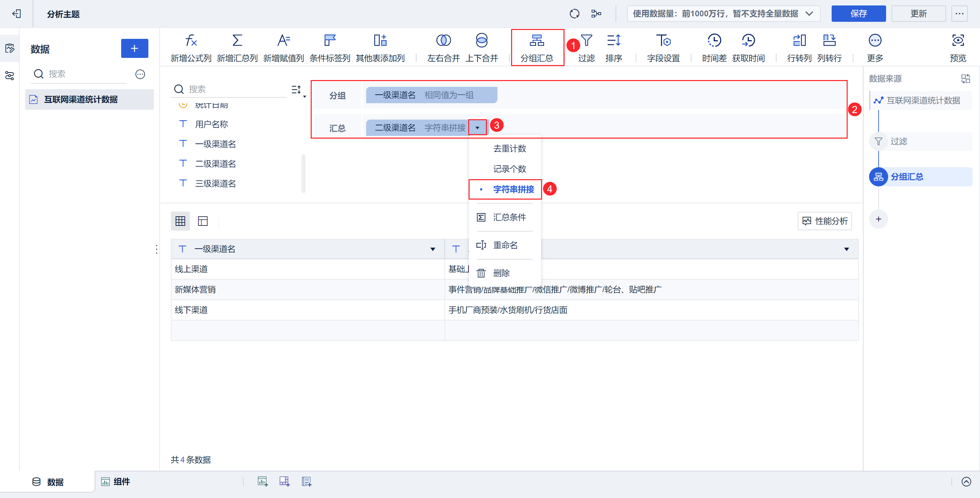This screenshot has width=980, height=498.
Task: Select the 左右合并 merge tool
Action: (443, 40)
